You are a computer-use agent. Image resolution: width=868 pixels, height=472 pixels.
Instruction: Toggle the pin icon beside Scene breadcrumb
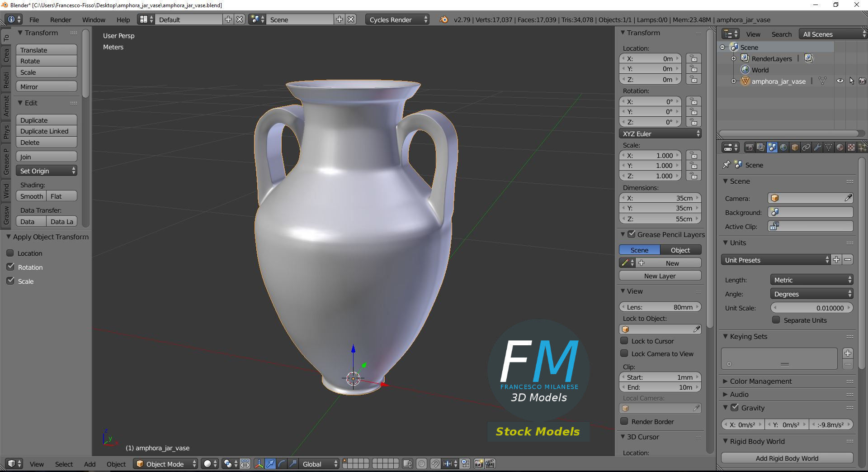[x=726, y=165]
